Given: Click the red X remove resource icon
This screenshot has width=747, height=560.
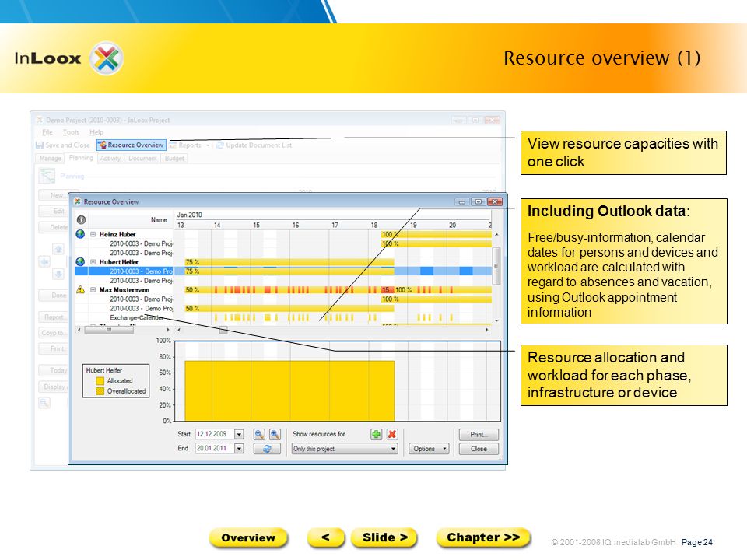Looking at the screenshot, I should point(392,434).
